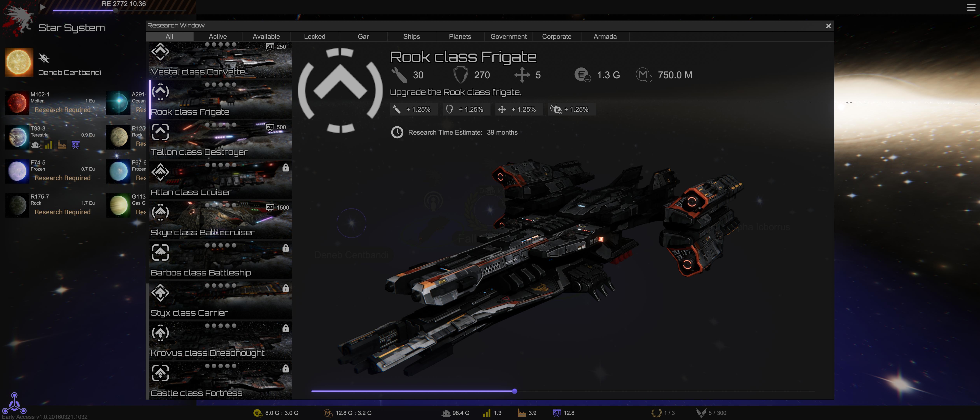Click the credits cost icon showing 1.3 G
The image size is (980, 420).
582,74
